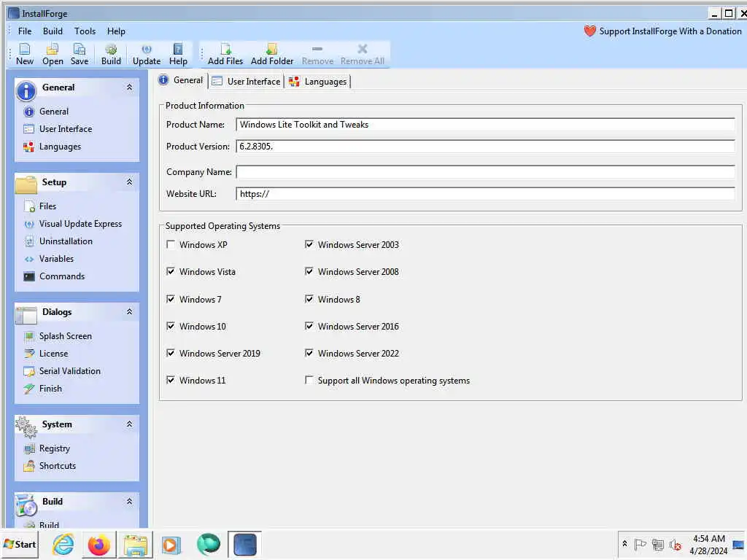This screenshot has height=560, width=747.
Task: Open a project with the Open toolbar icon
Action: [x=53, y=54]
